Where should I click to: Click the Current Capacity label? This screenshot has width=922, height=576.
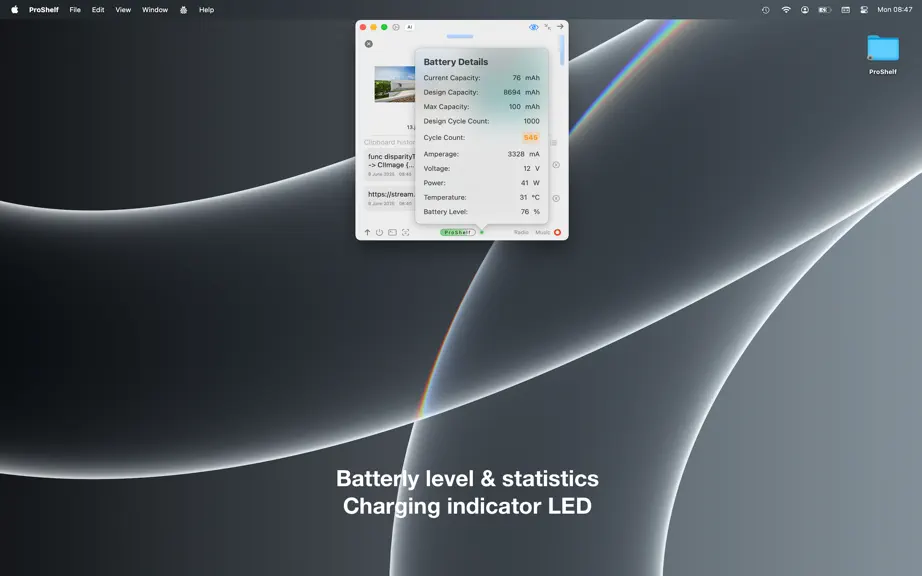452,78
